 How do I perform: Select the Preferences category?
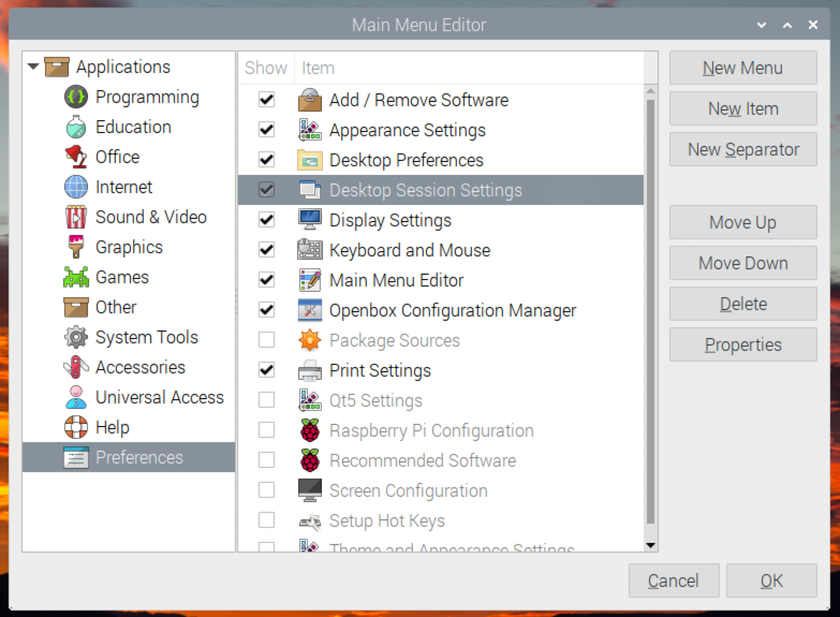coord(139,457)
